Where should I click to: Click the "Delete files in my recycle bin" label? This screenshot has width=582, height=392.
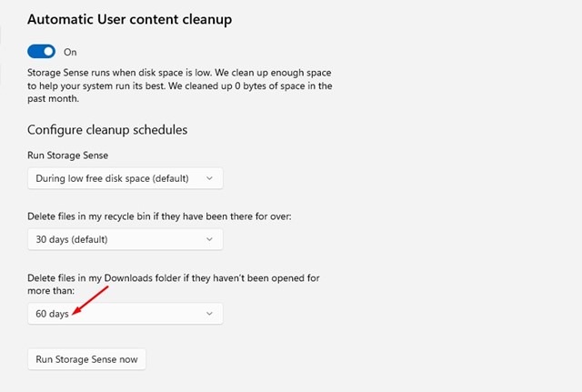[159, 216]
